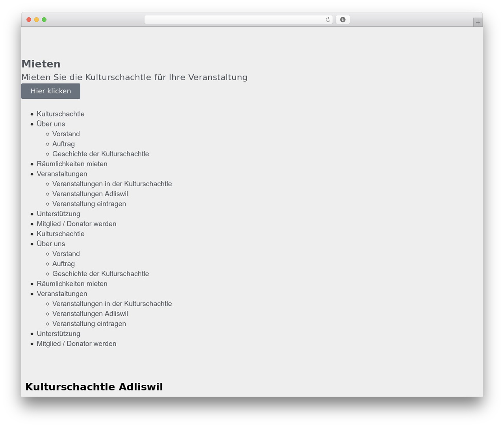
Task: Open first Veranstaltung eintragen link
Action: tap(89, 204)
